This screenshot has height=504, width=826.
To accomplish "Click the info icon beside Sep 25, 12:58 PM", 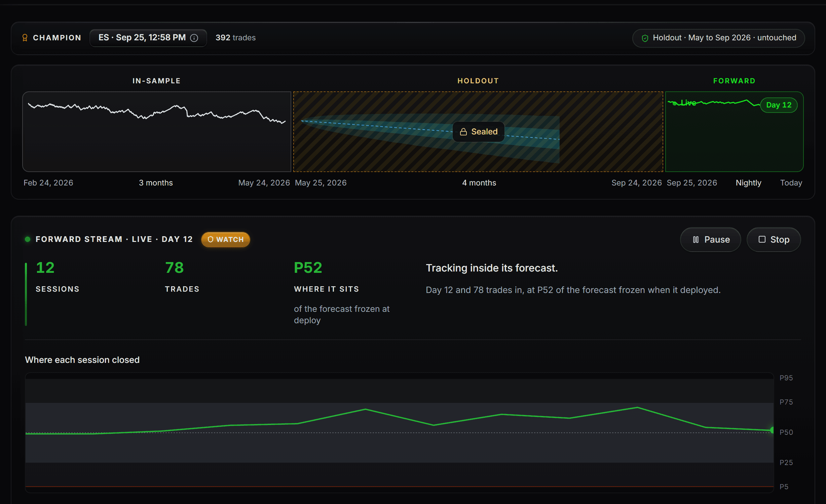I will (194, 38).
